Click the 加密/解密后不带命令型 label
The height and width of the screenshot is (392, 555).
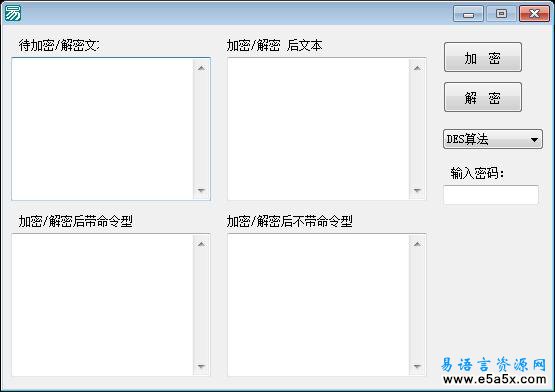(289, 221)
